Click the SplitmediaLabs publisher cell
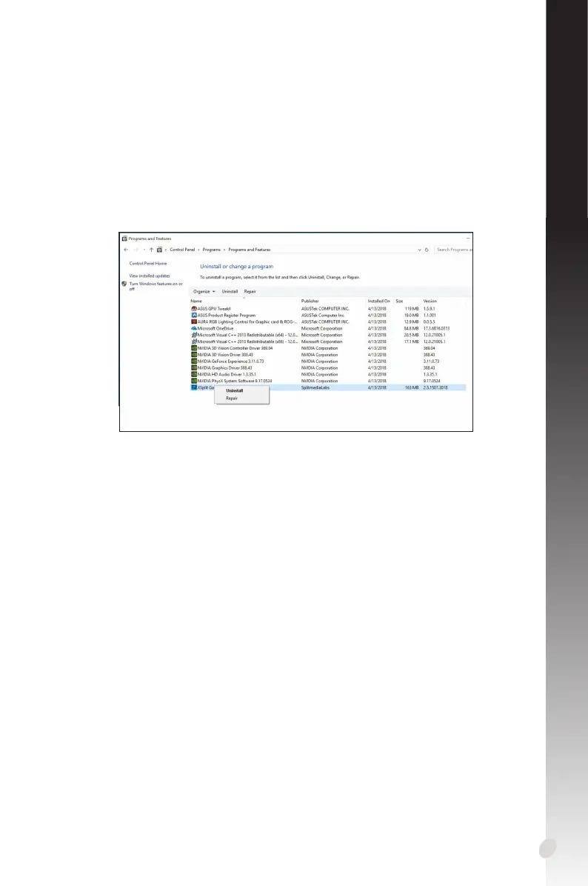 coord(315,387)
